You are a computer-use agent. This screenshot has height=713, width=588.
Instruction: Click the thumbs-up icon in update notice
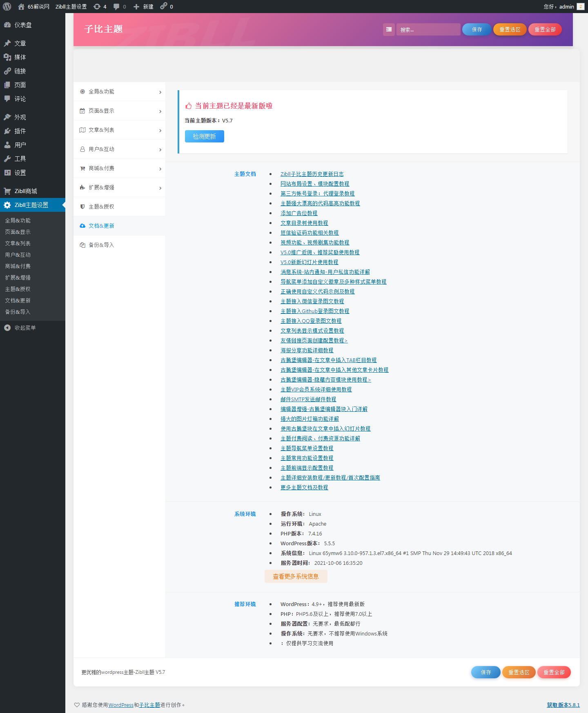[188, 106]
